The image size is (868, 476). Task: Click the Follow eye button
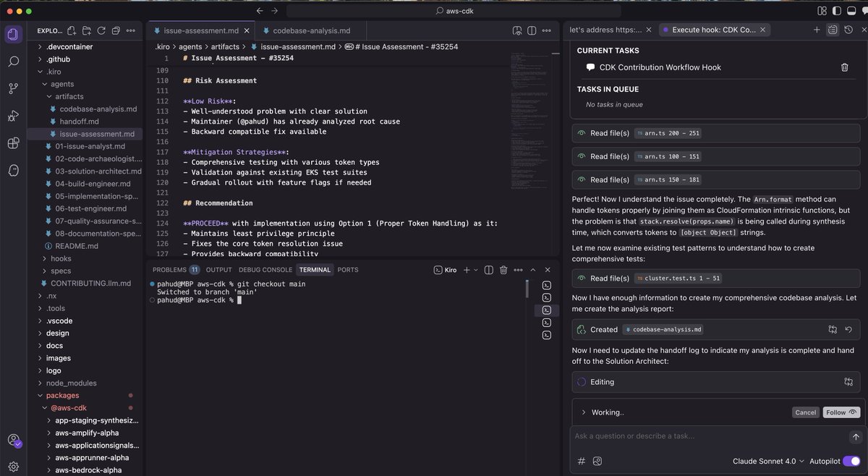842,412
